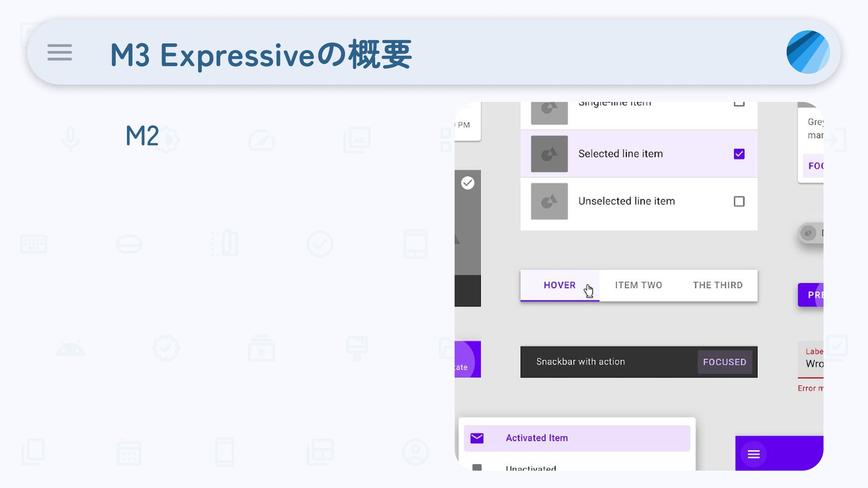Check the Unselected line item checkbox
868x488 pixels.
tap(739, 202)
